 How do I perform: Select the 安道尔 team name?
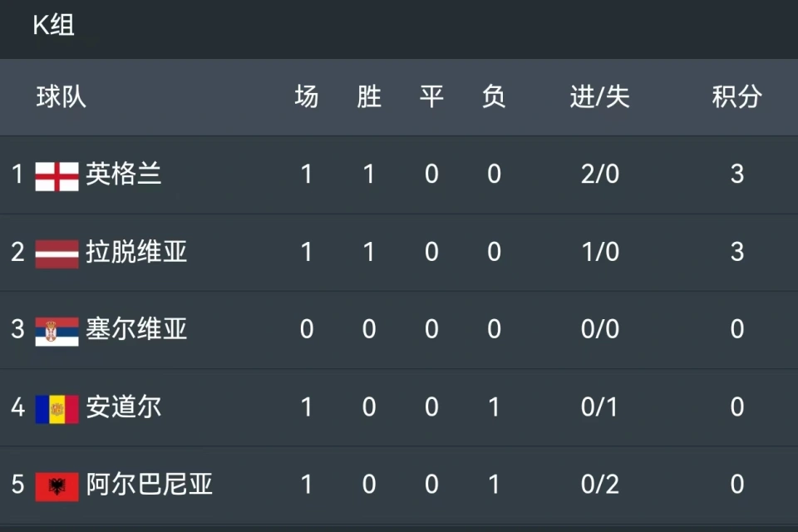[x=124, y=406]
